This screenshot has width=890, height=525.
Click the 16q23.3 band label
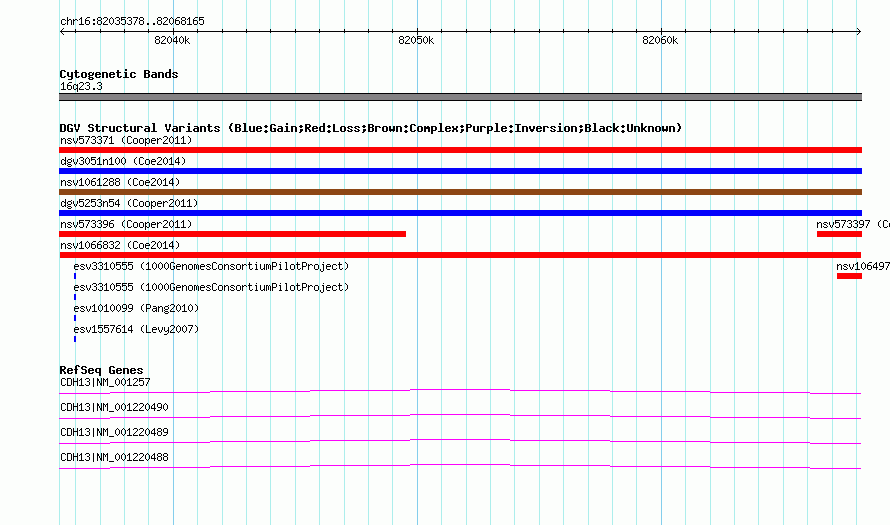81,86
